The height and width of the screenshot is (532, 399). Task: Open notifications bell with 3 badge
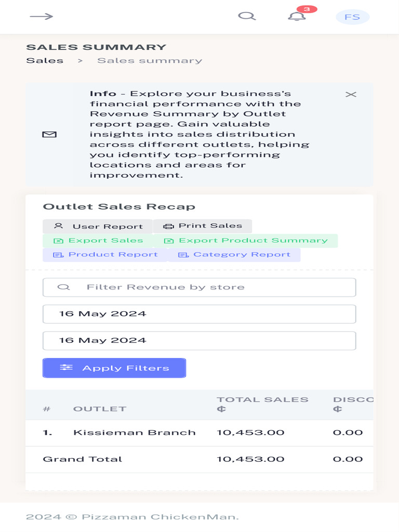click(x=297, y=16)
